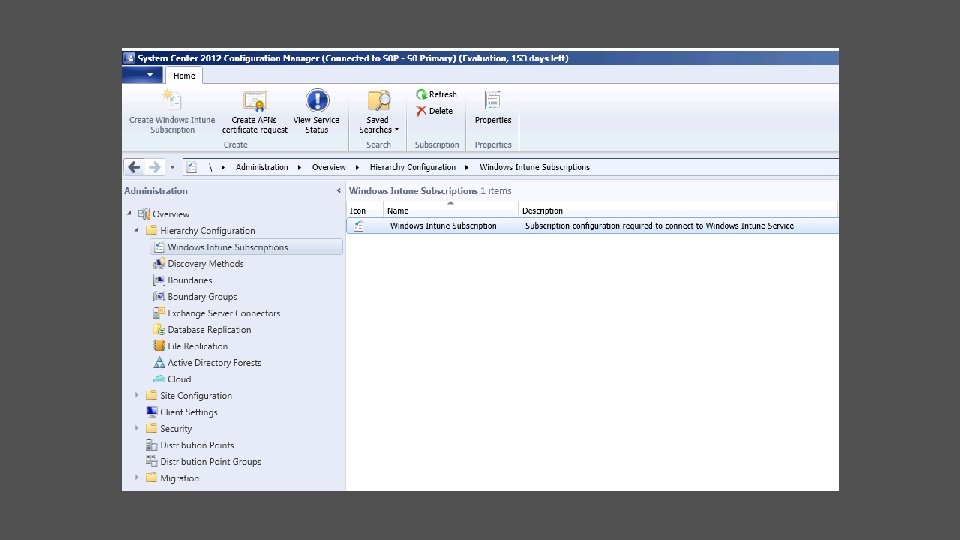Image resolution: width=960 pixels, height=540 pixels.
Task: Collapse the Overview tree node
Action: [x=129, y=214]
